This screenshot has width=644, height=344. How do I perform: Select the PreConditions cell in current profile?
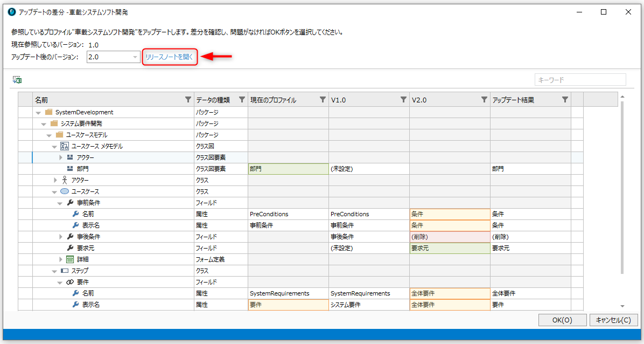288,214
